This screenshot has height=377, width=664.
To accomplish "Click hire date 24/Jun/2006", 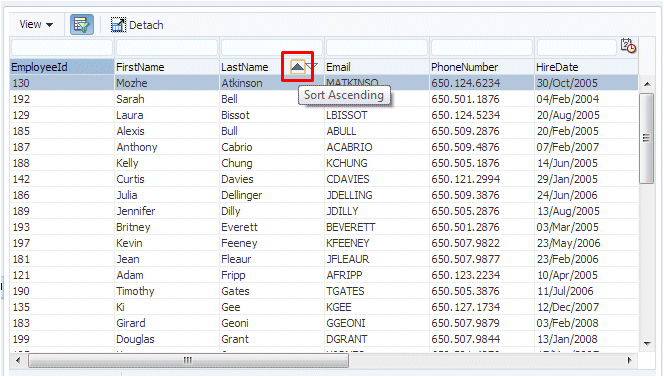I will point(567,195).
